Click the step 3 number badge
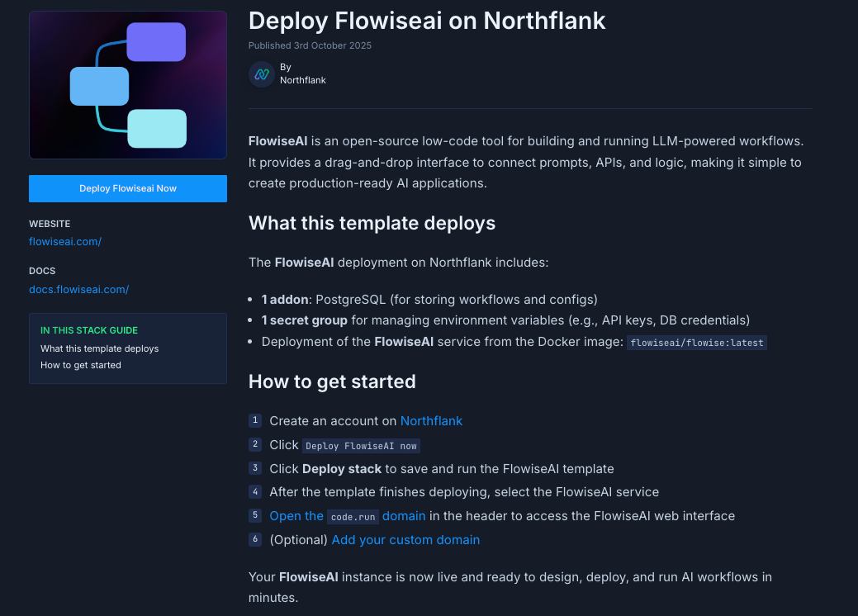Viewport: 858px width, 616px height. point(255,468)
